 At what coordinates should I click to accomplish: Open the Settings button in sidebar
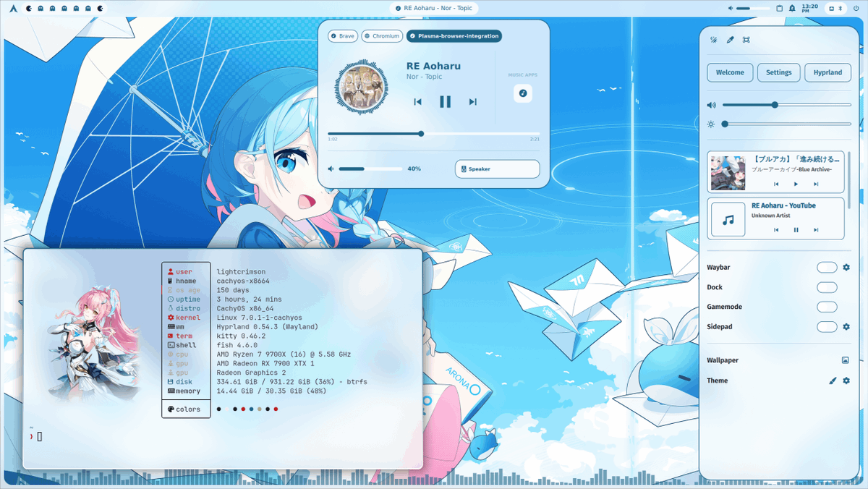coord(779,72)
